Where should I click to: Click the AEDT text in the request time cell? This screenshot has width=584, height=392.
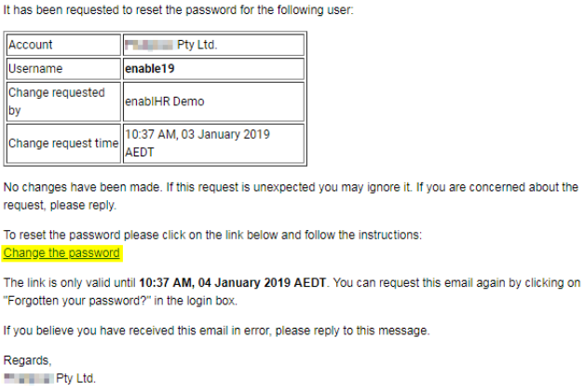140,153
